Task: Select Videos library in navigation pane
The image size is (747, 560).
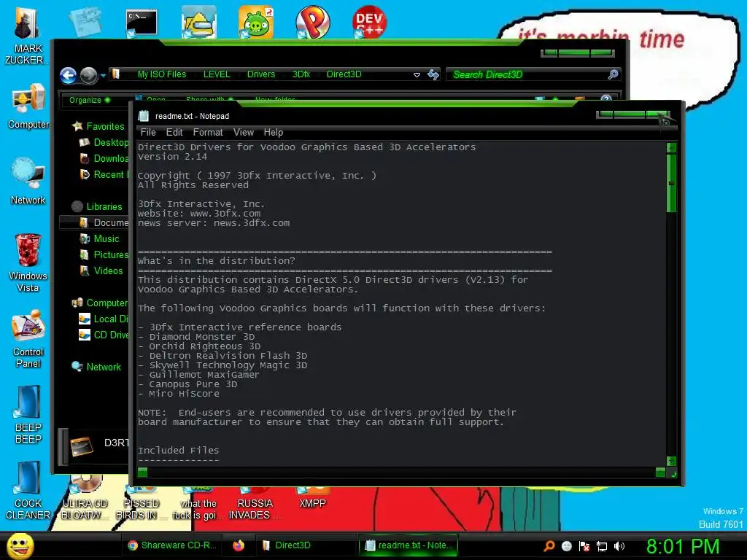Action: tap(101, 271)
